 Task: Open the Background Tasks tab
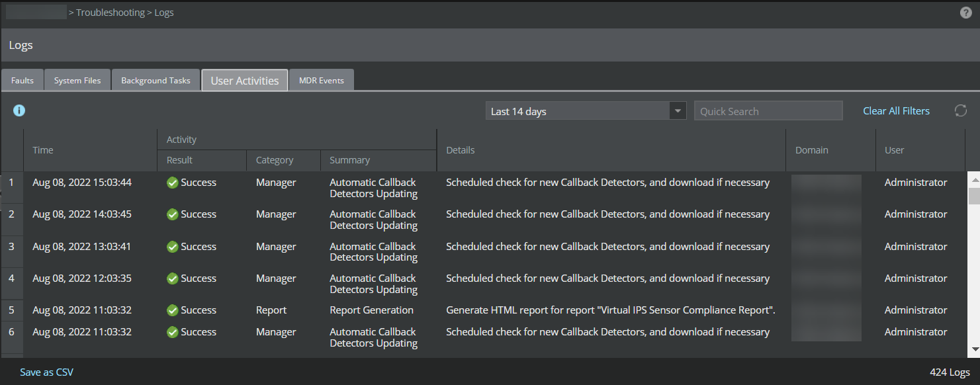tap(156, 80)
